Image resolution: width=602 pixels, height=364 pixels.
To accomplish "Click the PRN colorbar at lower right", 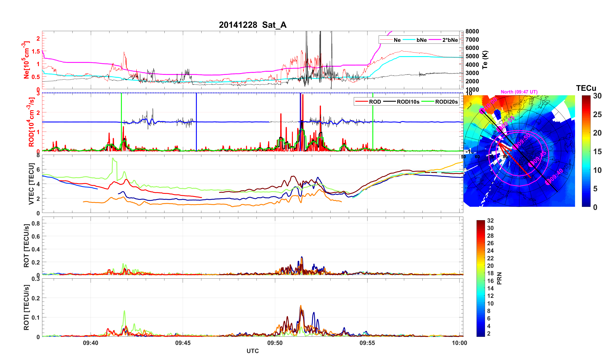I will [x=480, y=279].
